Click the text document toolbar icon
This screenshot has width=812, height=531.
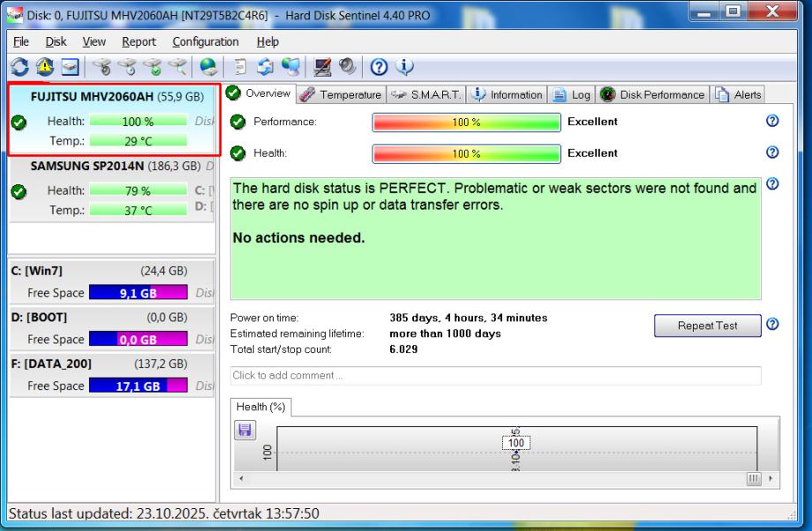(240, 67)
